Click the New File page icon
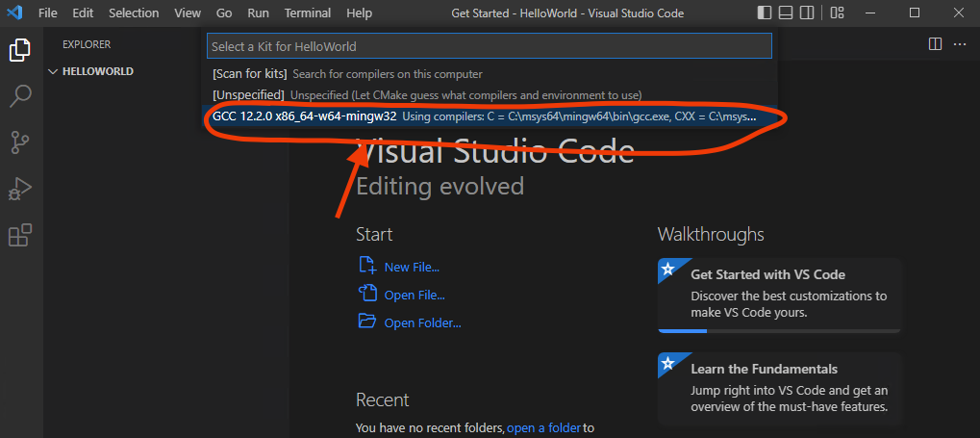Image resolution: width=980 pixels, height=438 pixels. point(366,266)
